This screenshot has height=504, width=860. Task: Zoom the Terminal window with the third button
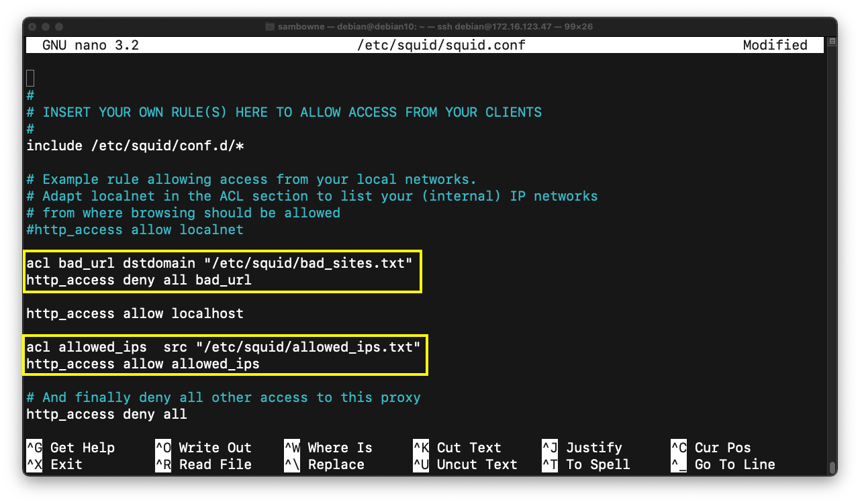(x=60, y=27)
